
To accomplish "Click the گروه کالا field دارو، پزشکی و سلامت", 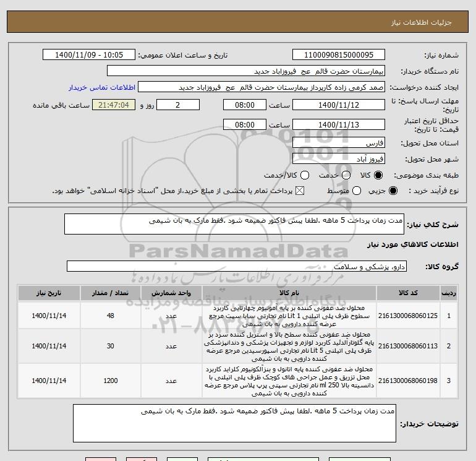I will [237, 266].
